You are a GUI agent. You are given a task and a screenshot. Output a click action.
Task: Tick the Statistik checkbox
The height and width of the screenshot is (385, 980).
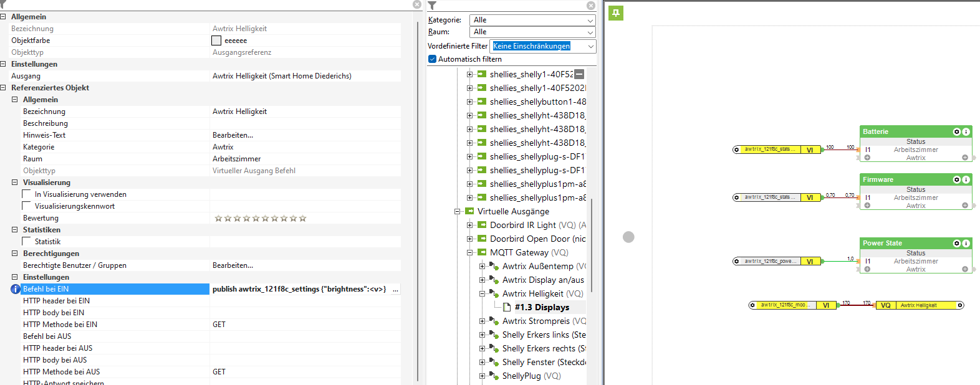point(27,242)
